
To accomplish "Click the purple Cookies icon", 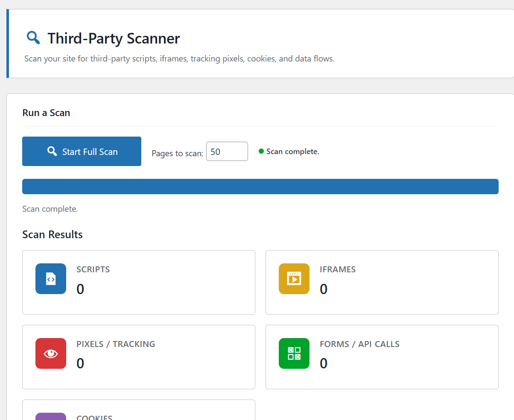I will point(51,417).
